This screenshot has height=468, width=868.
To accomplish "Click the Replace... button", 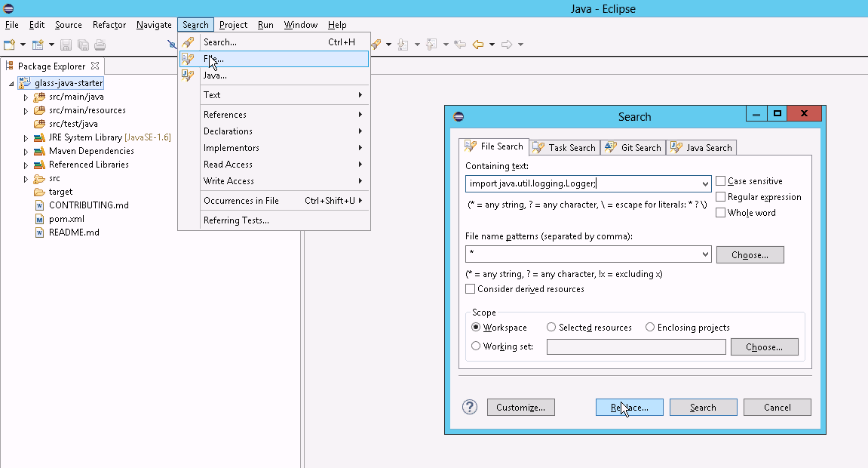I will point(629,408).
